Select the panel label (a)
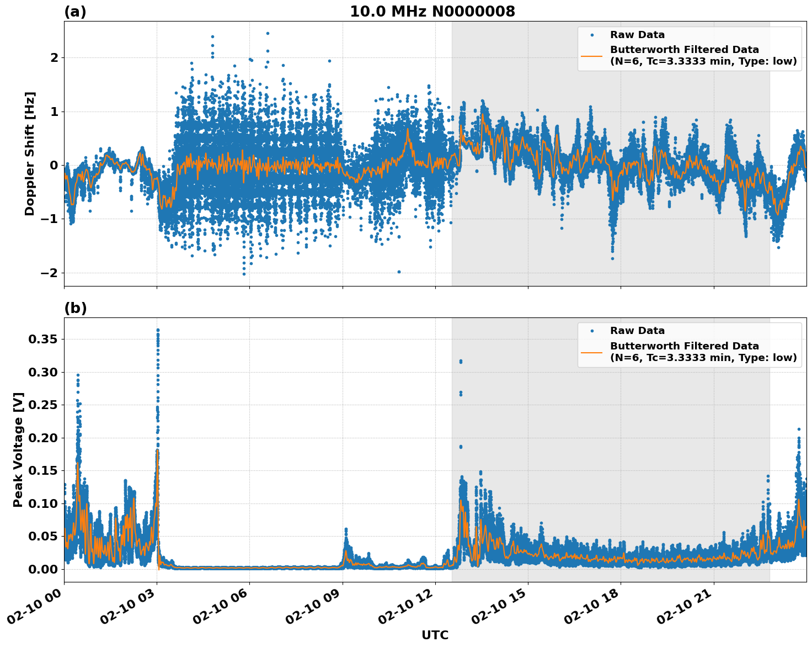The image size is (812, 647). pos(75,10)
